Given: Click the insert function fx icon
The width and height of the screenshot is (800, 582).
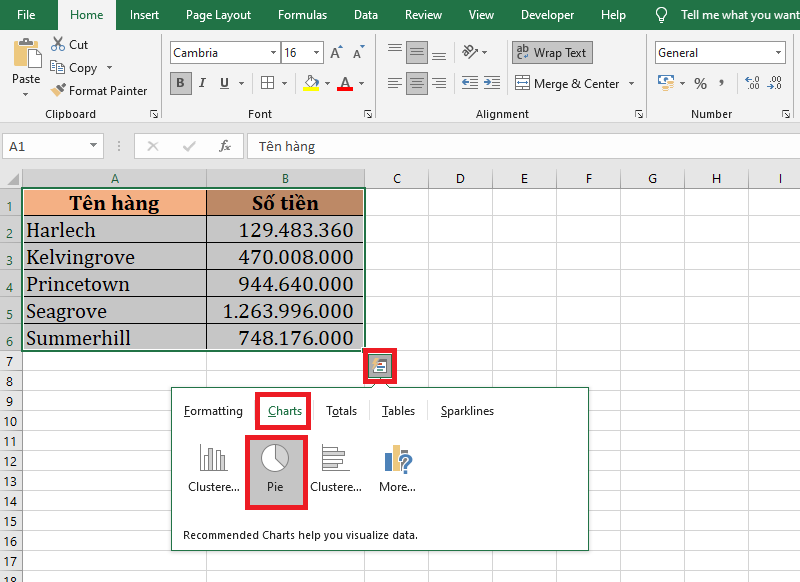Looking at the screenshot, I should (x=225, y=146).
